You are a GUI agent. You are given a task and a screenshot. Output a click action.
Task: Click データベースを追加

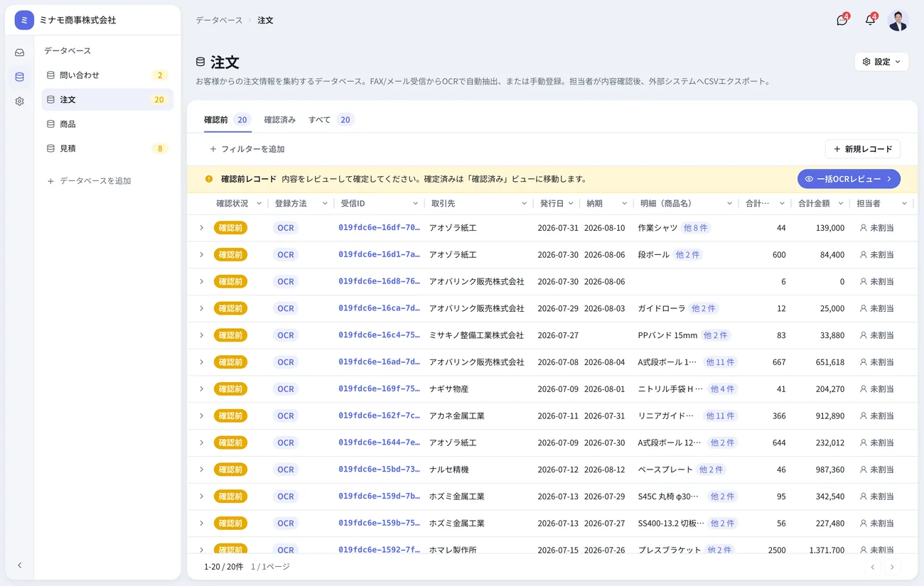click(89, 181)
